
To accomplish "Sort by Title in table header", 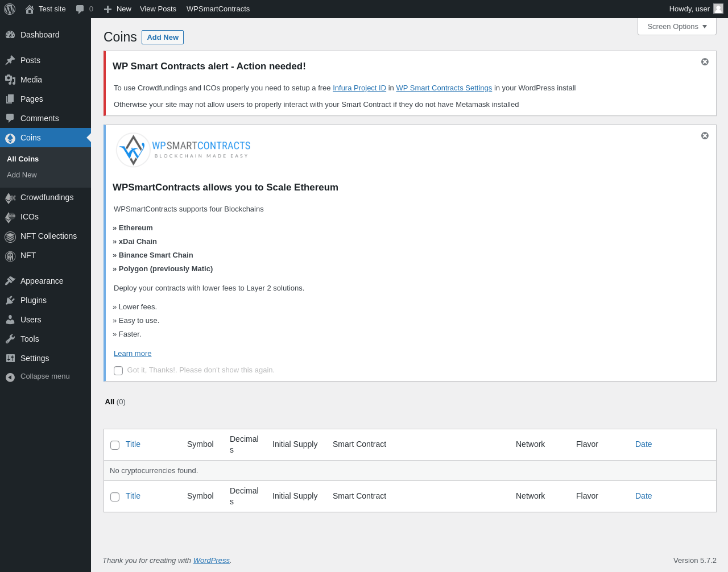I will 133,444.
